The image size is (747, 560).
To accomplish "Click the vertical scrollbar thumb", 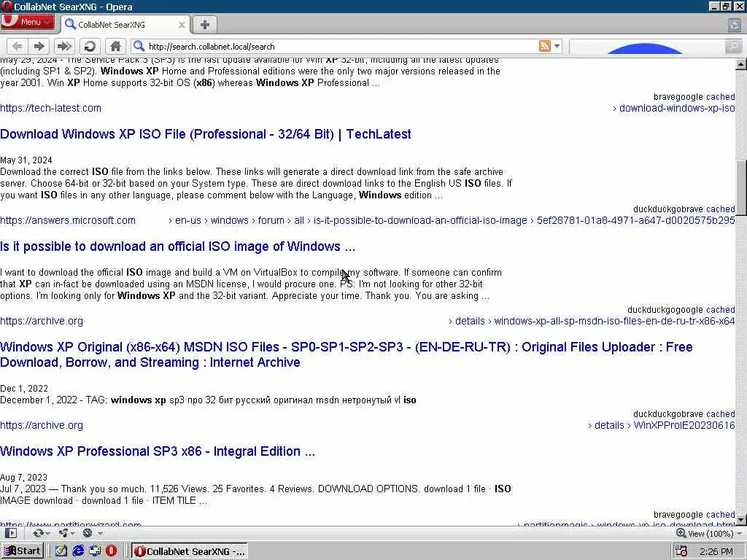I will [741, 189].
